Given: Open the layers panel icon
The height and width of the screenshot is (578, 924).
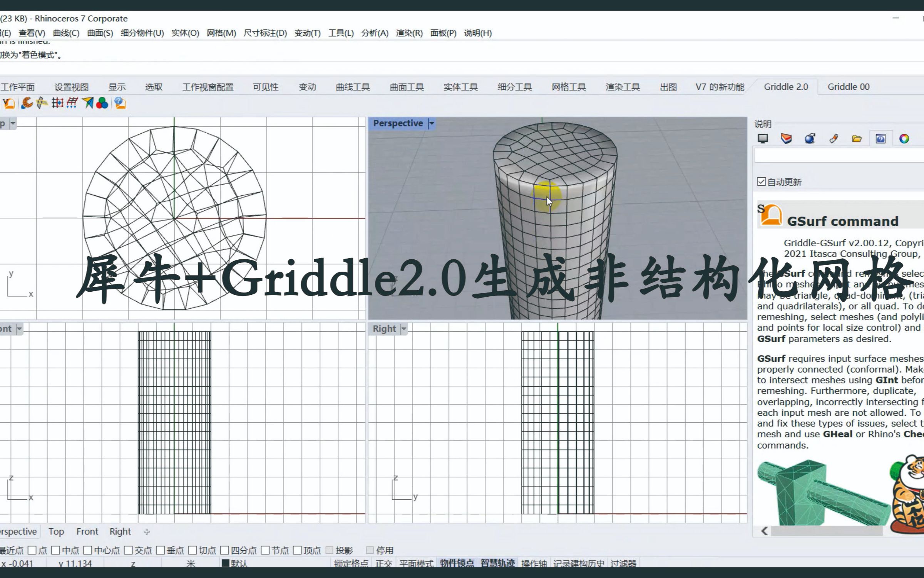Looking at the screenshot, I should pos(786,139).
